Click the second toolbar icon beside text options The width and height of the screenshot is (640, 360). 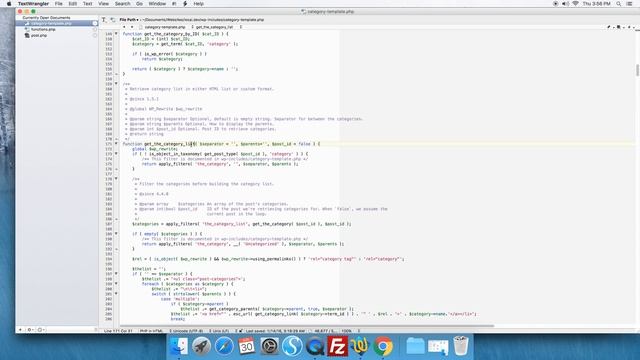pos(112,20)
